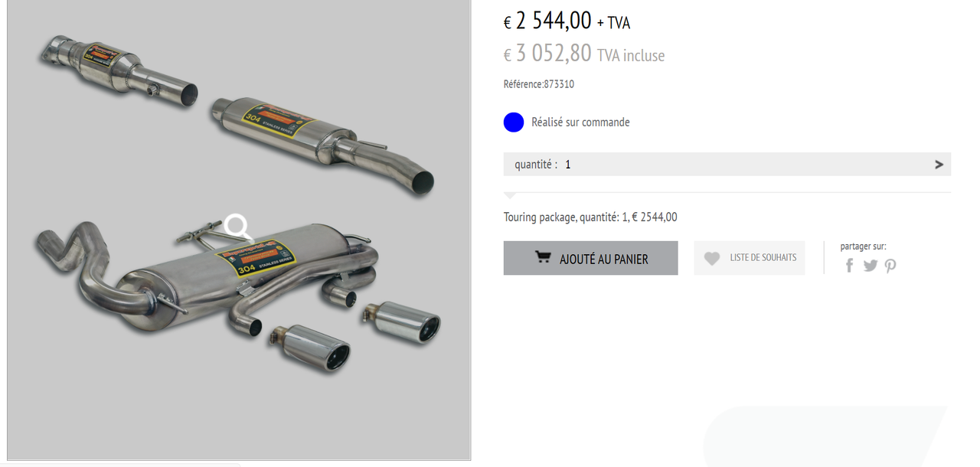
Task: Click the magnifier zoom icon on product image
Action: (x=238, y=227)
